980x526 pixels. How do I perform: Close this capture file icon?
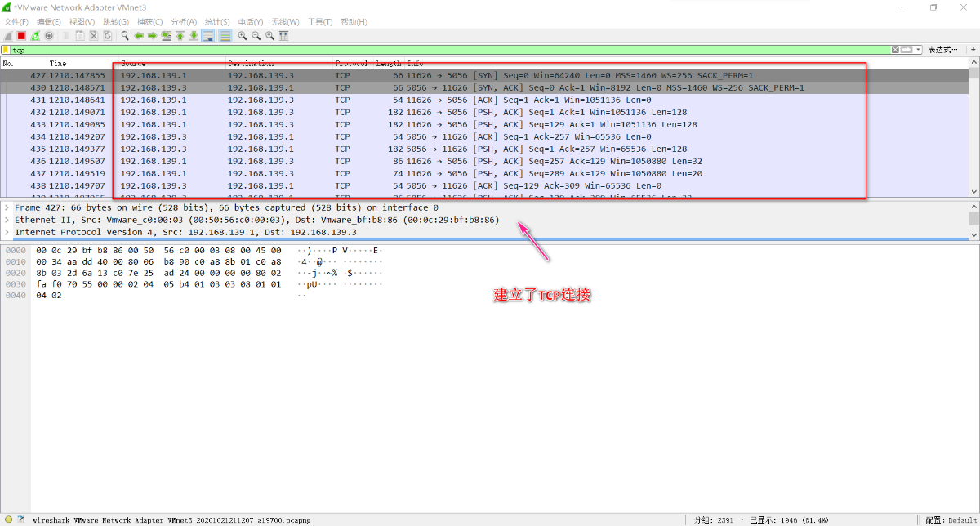[x=94, y=36]
